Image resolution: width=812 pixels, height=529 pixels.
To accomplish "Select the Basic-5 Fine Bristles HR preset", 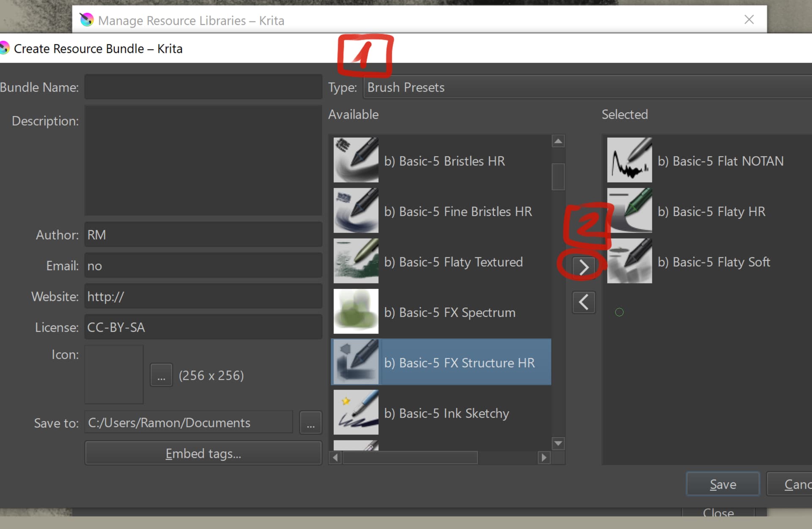I will click(x=458, y=211).
